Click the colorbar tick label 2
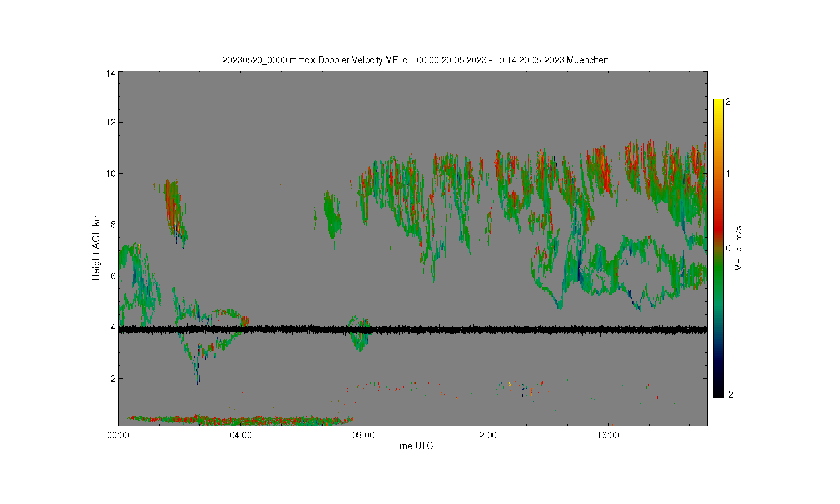This screenshot has height=504, width=840. 728,102
